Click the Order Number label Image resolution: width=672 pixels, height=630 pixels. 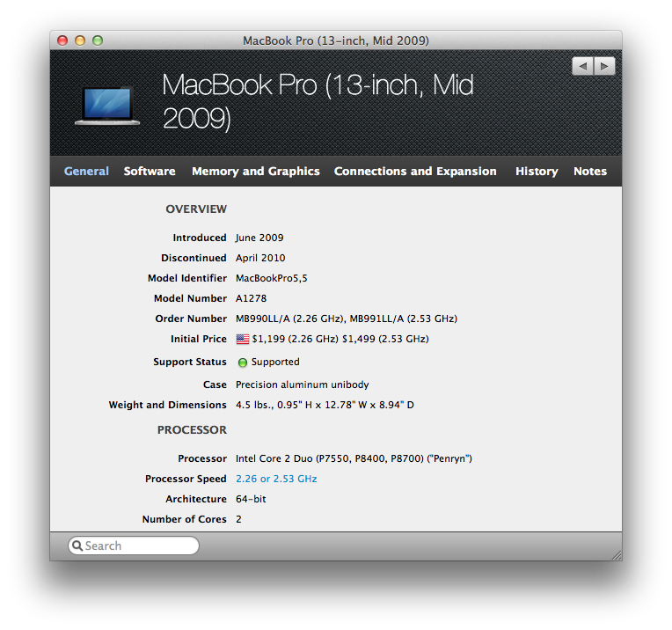click(191, 319)
